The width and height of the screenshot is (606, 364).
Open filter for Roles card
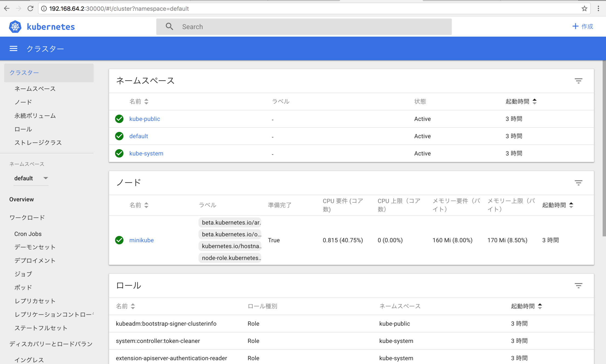pos(578,286)
